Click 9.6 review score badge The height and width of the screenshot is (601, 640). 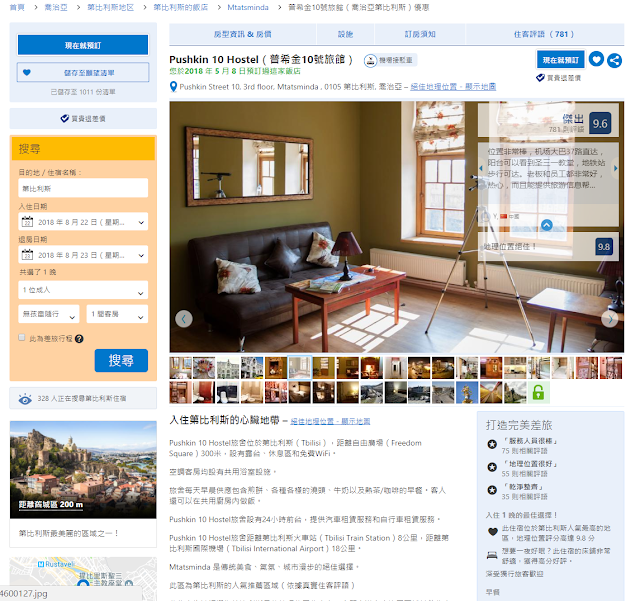[600, 123]
